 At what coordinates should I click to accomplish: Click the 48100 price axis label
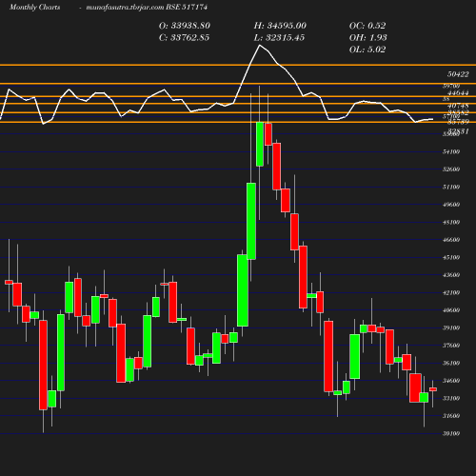pos(451,223)
